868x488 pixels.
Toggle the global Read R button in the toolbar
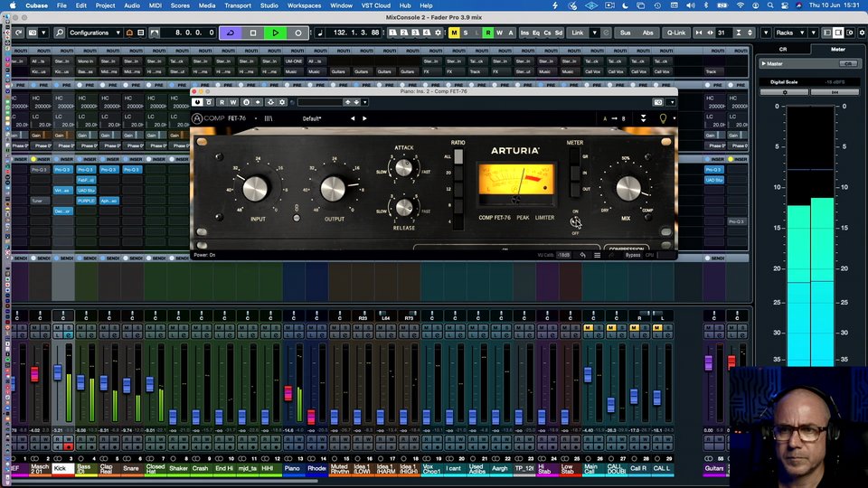[x=487, y=33]
